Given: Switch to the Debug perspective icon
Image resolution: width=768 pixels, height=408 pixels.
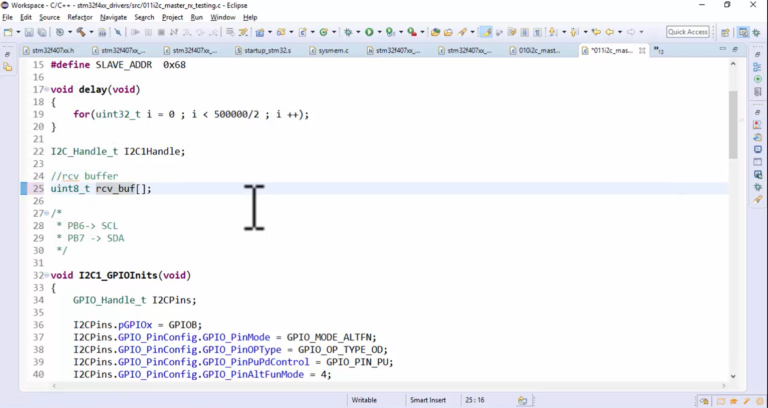Looking at the screenshot, I should [x=756, y=32].
